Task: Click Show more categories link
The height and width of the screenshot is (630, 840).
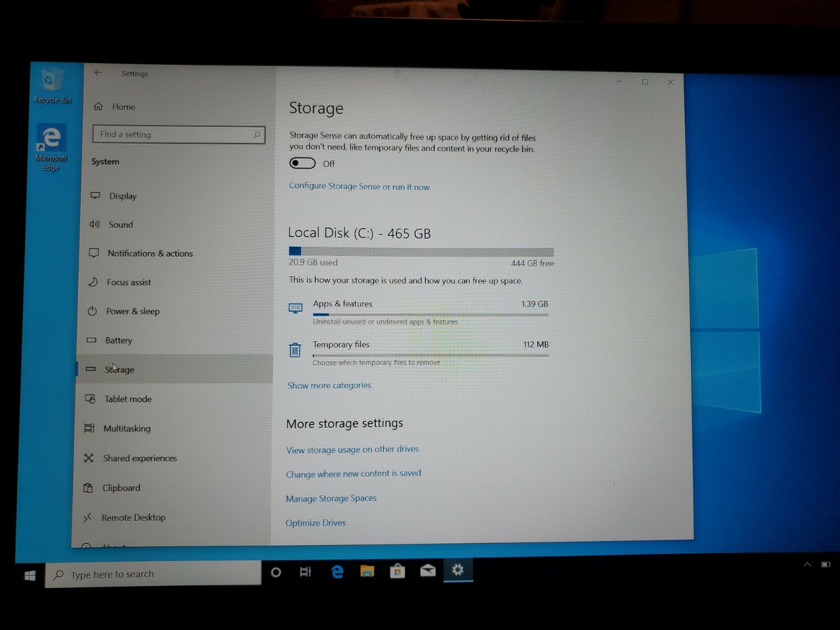Action: (329, 385)
